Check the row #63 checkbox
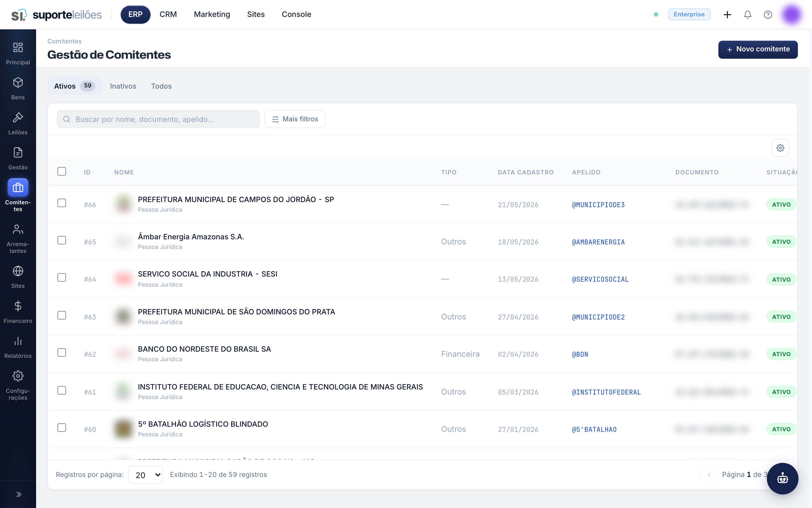Screen dimensions: 812x508 coord(62,315)
